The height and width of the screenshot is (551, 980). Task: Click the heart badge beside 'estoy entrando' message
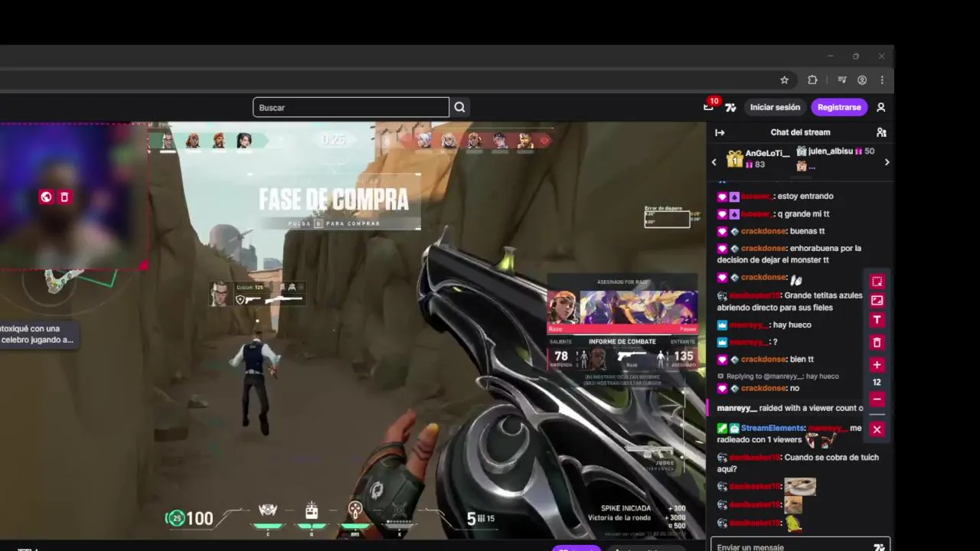[x=722, y=197]
